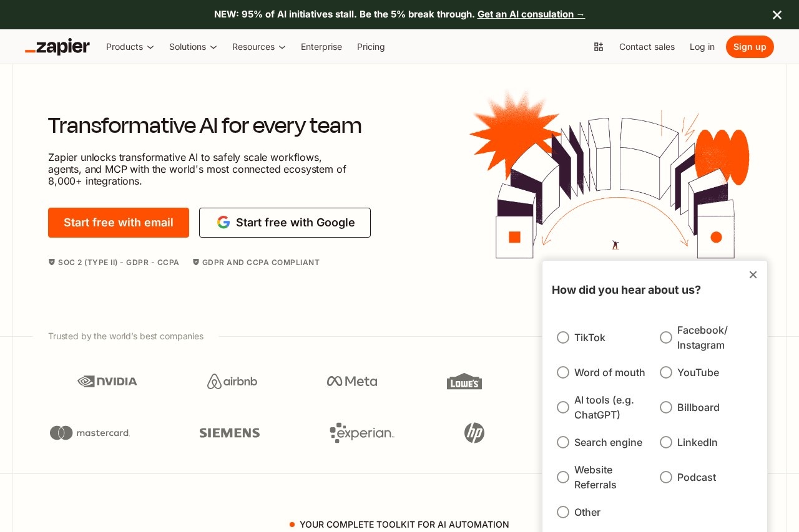The image size is (799, 532).
Task: Click the Sign up button
Action: 750,47
